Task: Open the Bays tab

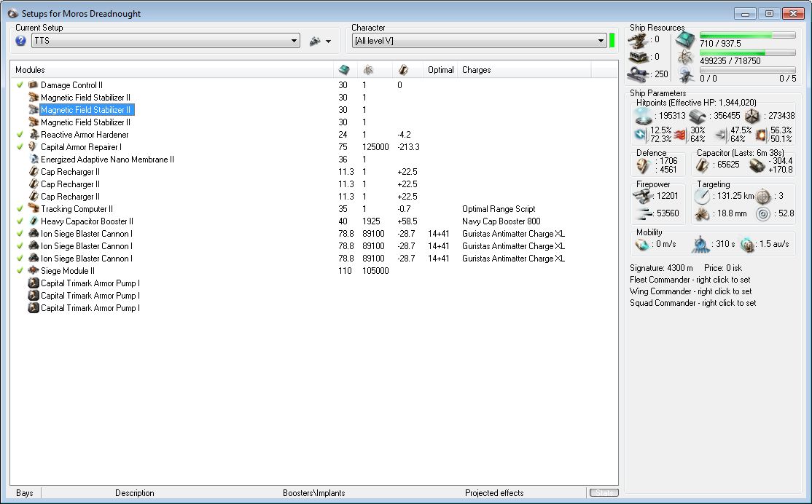Action: point(24,493)
